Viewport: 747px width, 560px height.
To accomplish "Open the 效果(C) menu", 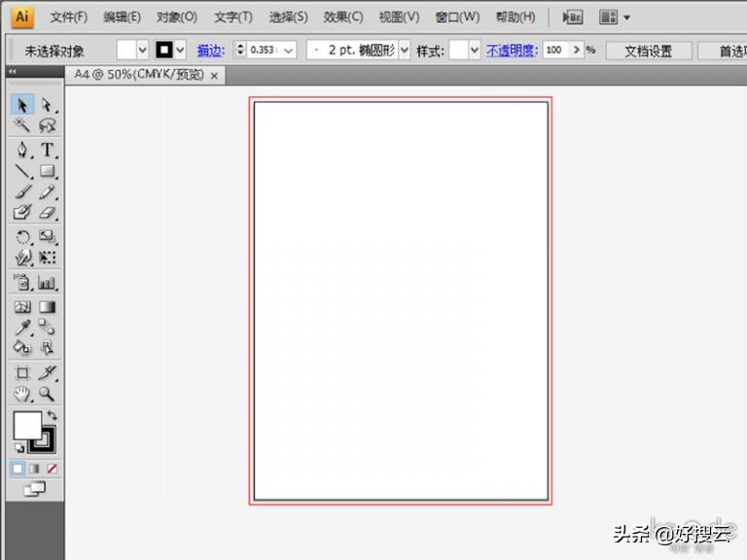I will click(342, 17).
